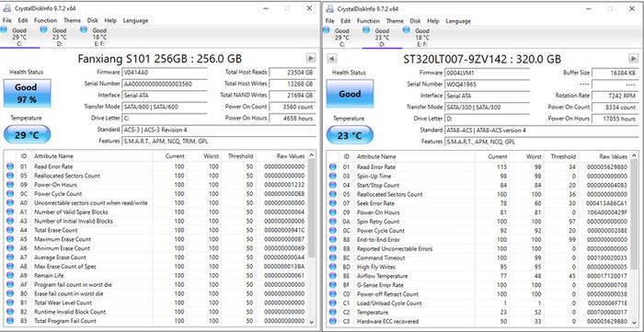Open Theme menu in right window

(395, 21)
